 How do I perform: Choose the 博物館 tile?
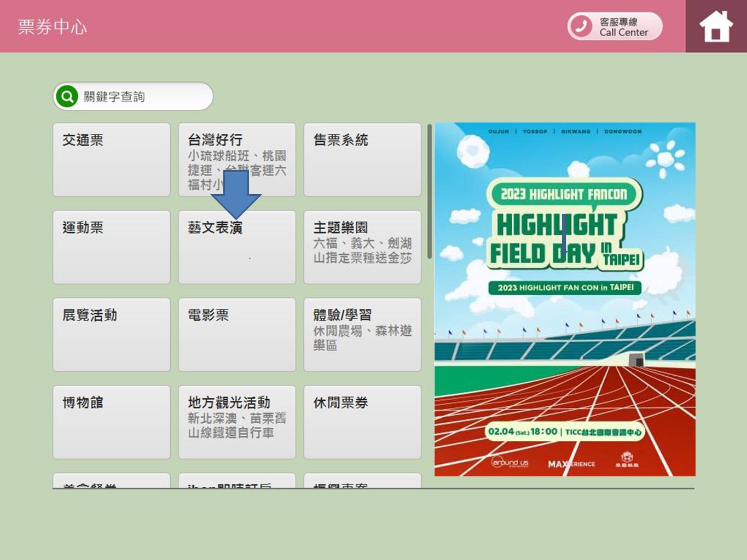coord(112,422)
